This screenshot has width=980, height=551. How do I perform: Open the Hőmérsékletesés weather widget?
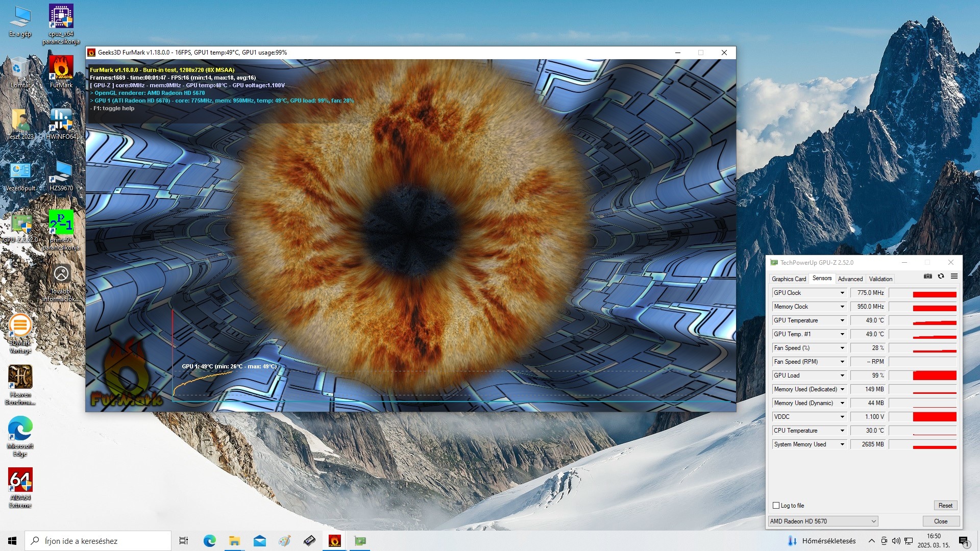click(x=822, y=541)
